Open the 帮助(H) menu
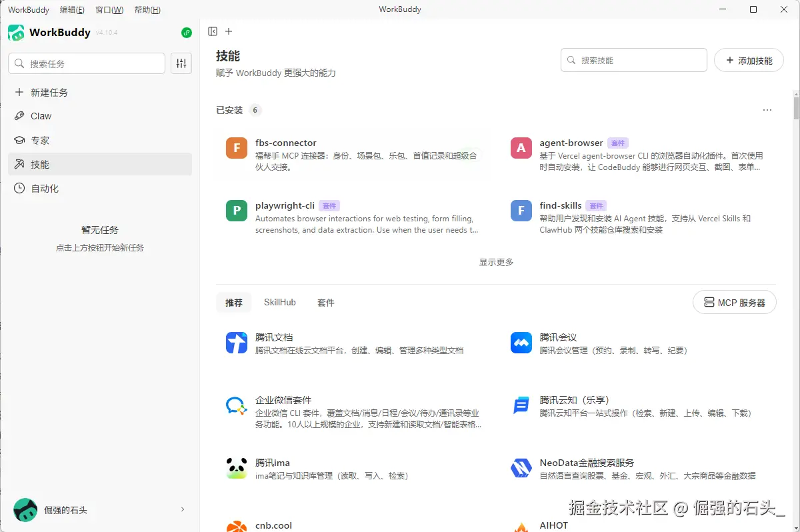Viewport: 800px width, 532px height. pos(147,10)
